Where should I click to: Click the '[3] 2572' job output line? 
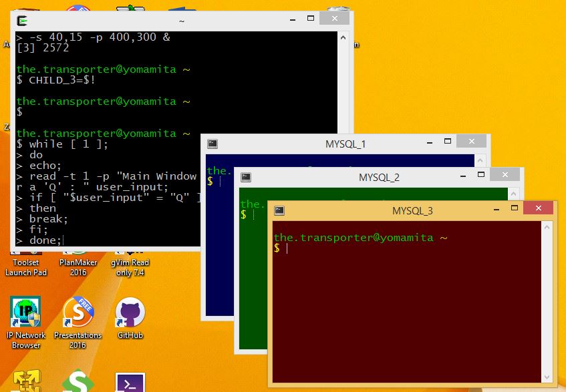(43, 48)
